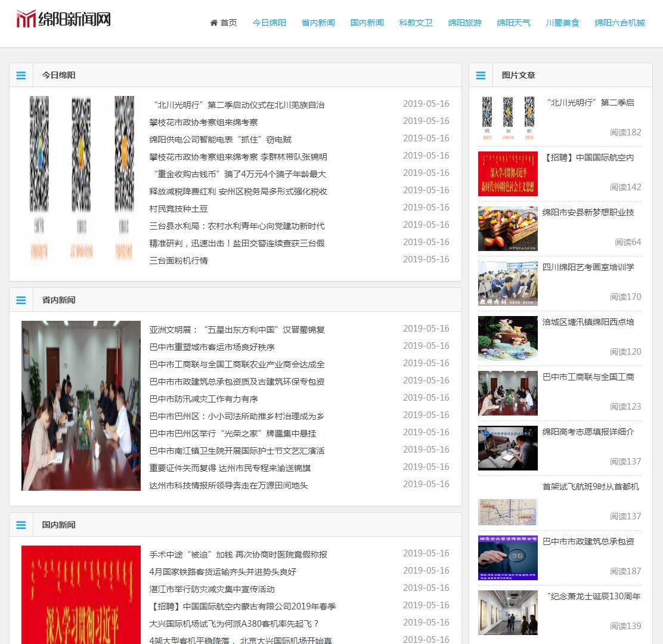This screenshot has width=663, height=644.
Task: Open article 巴中市重塑城市客运市场良好秩序
Action: [x=212, y=347]
